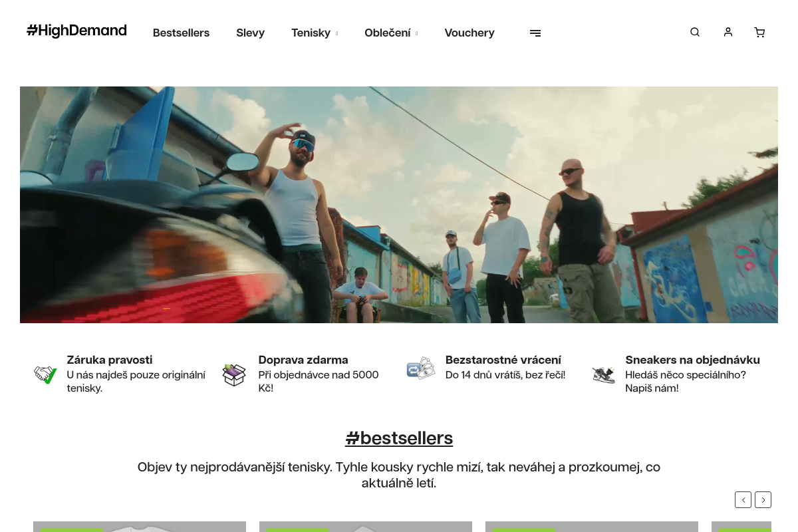Show previous bestsellers with left arrow
The image size is (798, 532).
pyautogui.click(x=743, y=499)
